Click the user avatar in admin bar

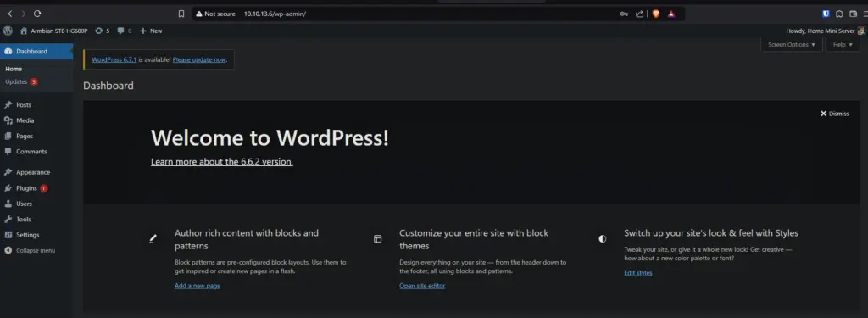click(x=861, y=31)
